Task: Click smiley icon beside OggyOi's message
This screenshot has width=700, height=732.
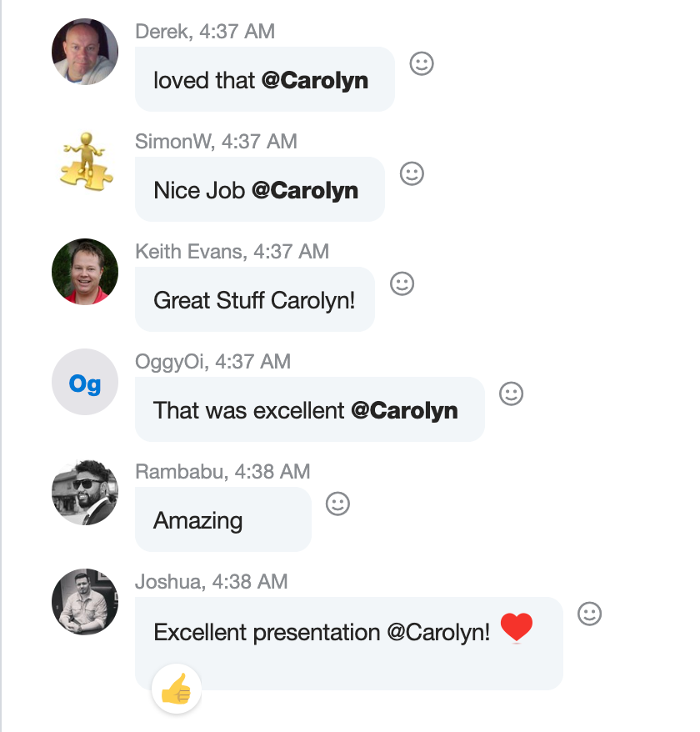Action: click(511, 394)
